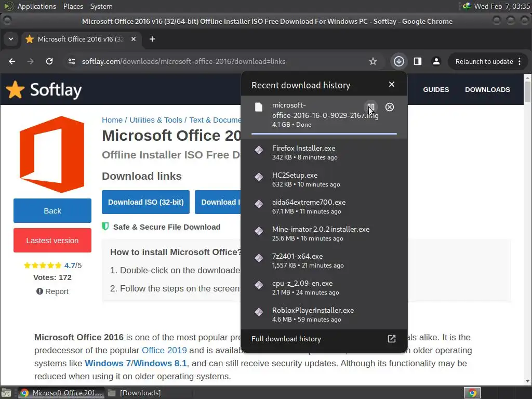Cancel the microsoft-office-2016 download
Screen dimensions: 532x399
coord(390,107)
